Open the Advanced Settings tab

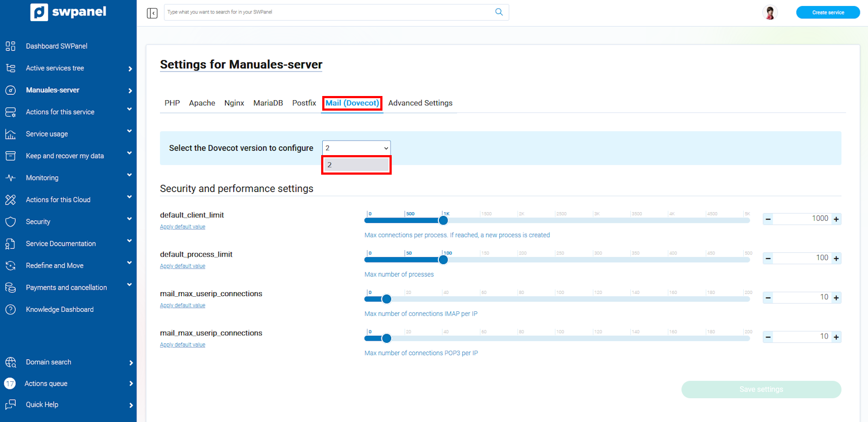420,103
